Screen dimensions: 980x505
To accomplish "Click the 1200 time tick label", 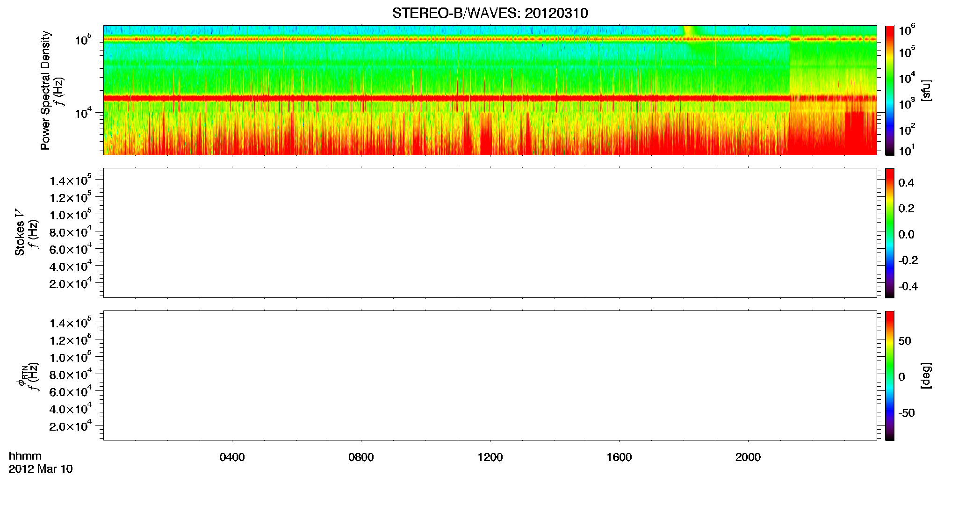I will [x=490, y=457].
